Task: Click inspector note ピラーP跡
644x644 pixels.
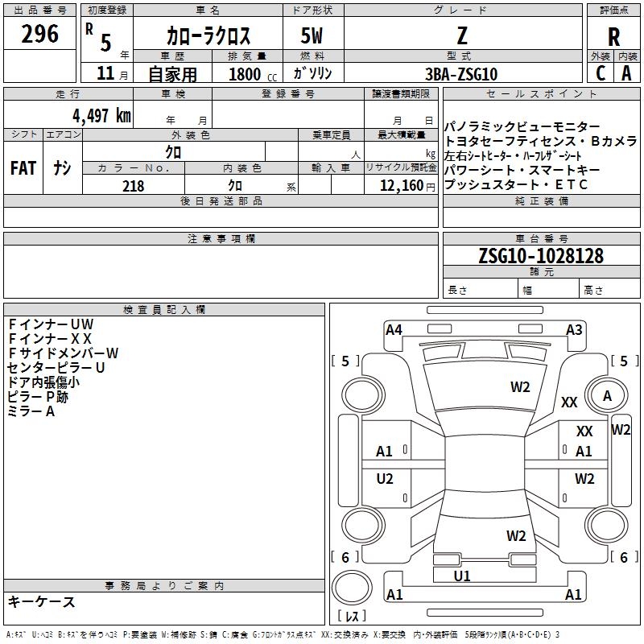Action: tap(38, 396)
